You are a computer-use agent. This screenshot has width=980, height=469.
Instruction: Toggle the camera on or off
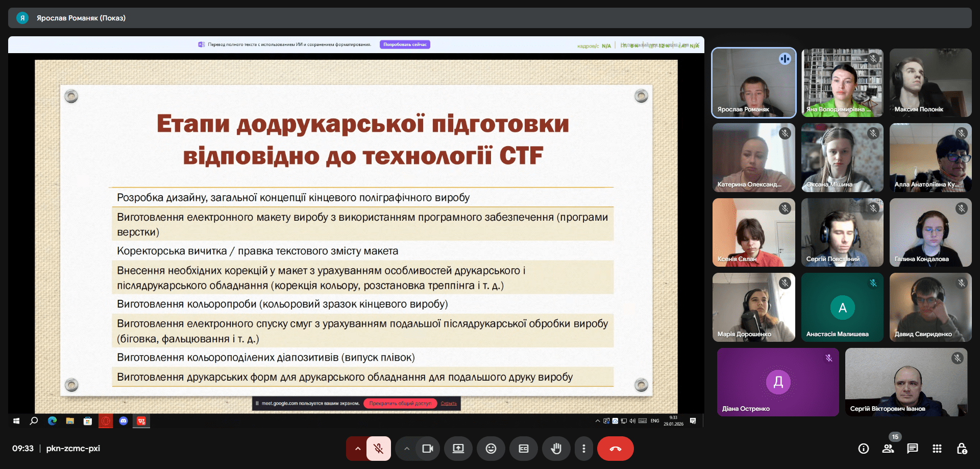coord(427,449)
